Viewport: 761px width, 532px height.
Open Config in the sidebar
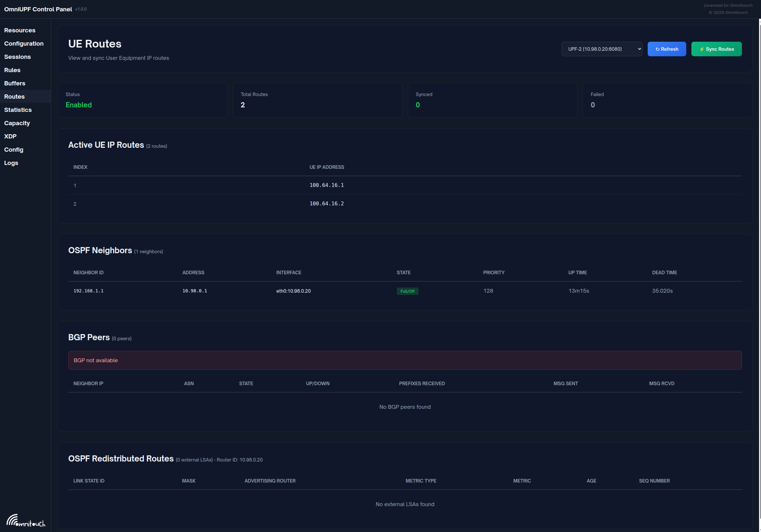[14, 149]
